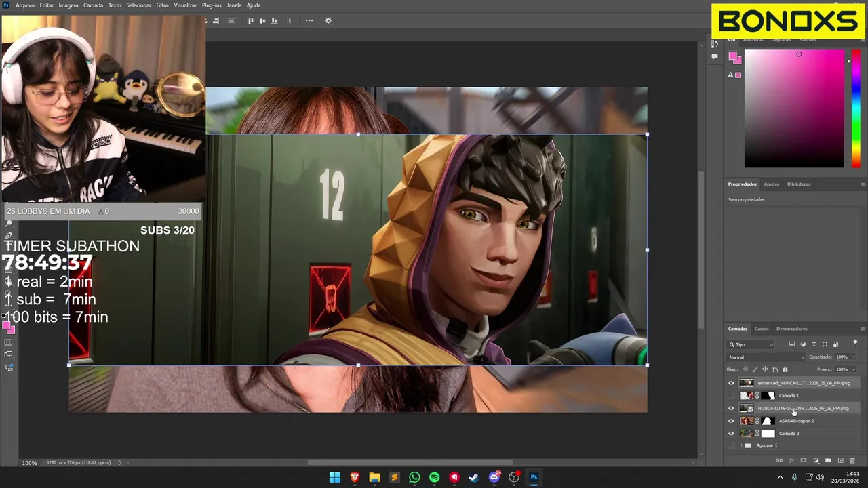Filter layers by smart object icon
The width and height of the screenshot is (868, 488).
835,344
